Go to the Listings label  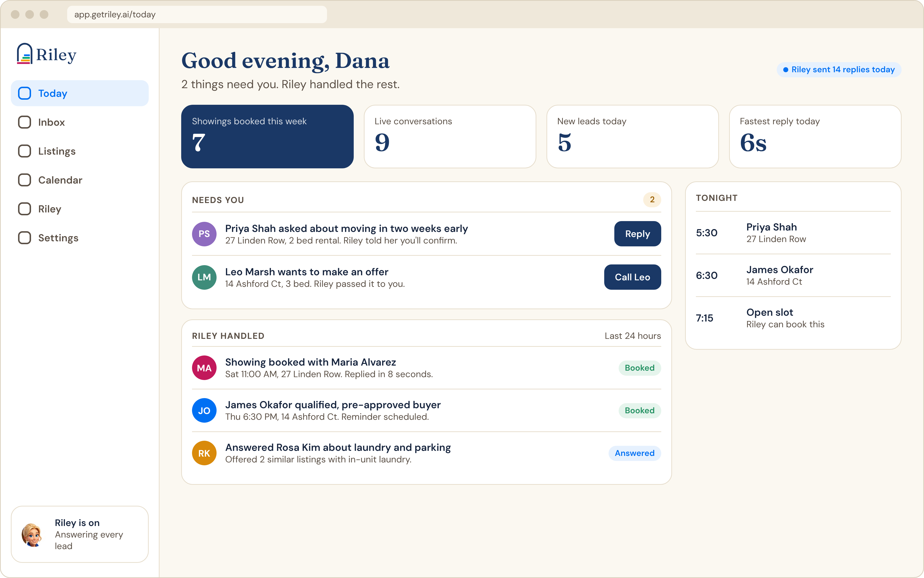pos(57,151)
